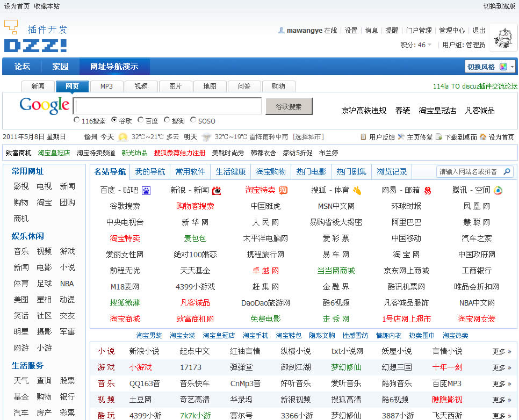The width and height of the screenshot is (519, 420).
Task: Click the Taobao icon beside 淘宝特卖
Action: coord(283,190)
